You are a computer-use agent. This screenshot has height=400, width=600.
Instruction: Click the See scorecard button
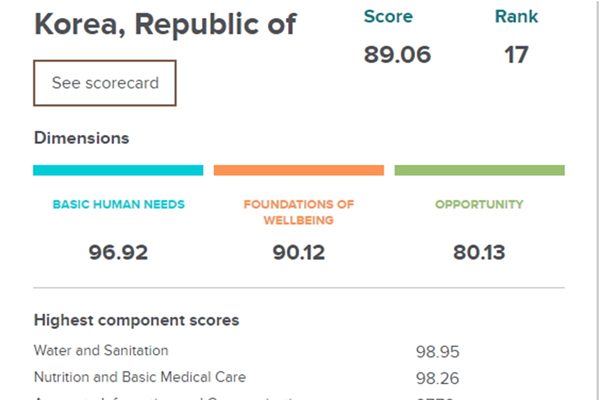coord(105,83)
